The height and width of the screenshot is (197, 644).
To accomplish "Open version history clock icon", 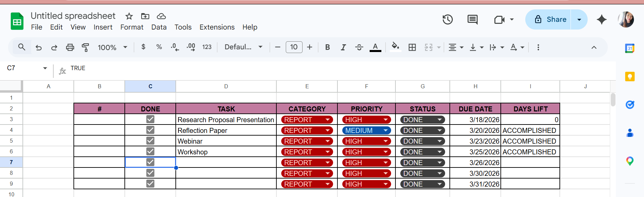I will point(447,19).
